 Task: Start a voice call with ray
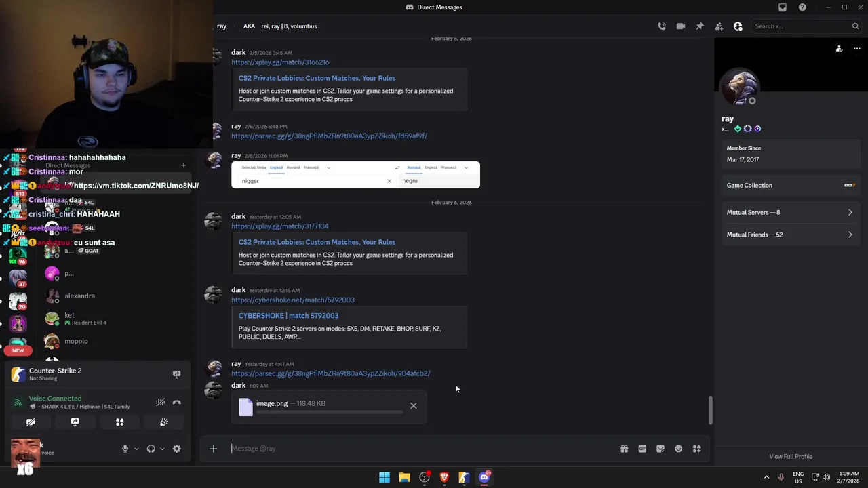[662, 26]
